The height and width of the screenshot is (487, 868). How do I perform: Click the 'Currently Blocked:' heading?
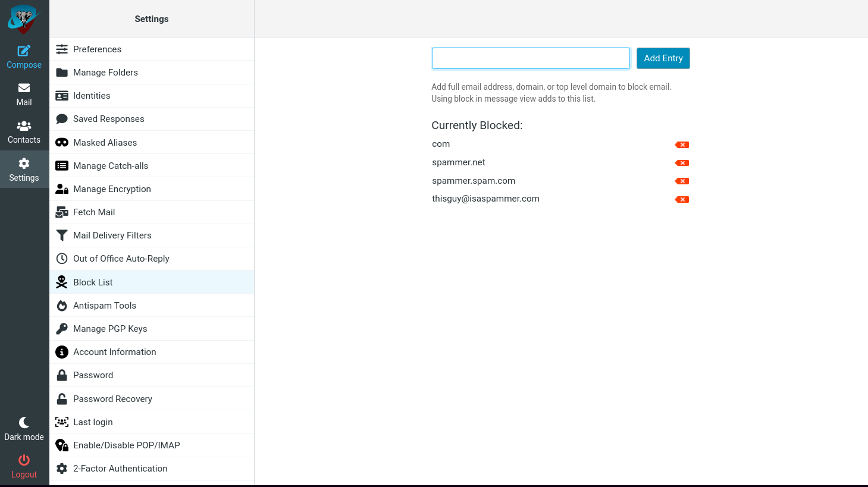click(x=477, y=125)
